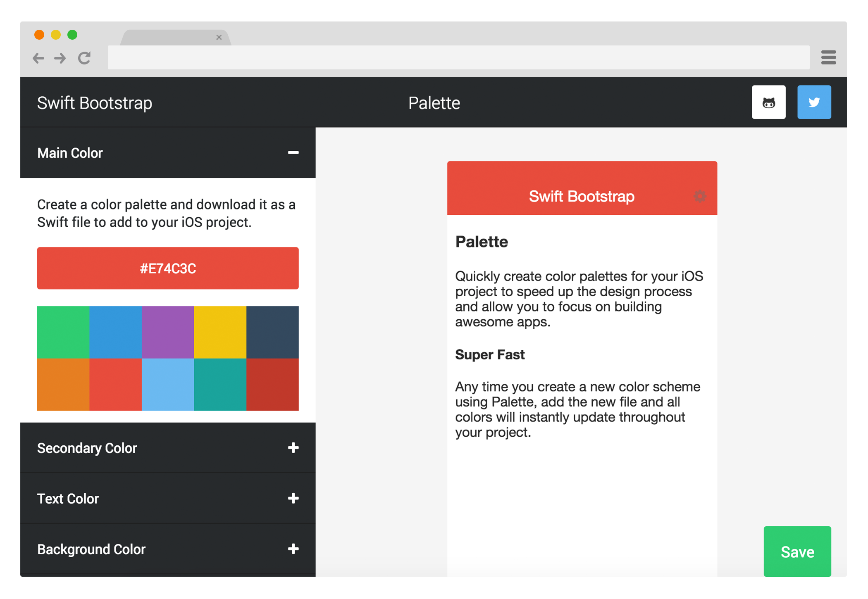
Task: Click the Twitter bird icon button
Action: 814,102
